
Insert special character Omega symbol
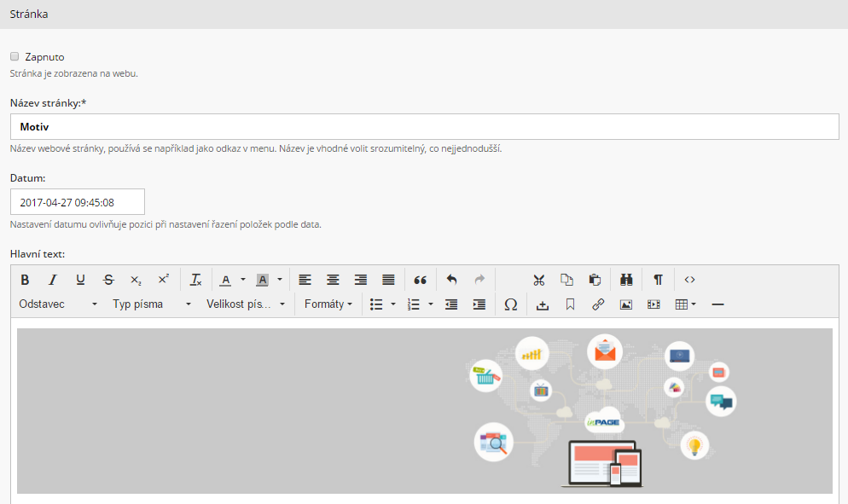510,304
